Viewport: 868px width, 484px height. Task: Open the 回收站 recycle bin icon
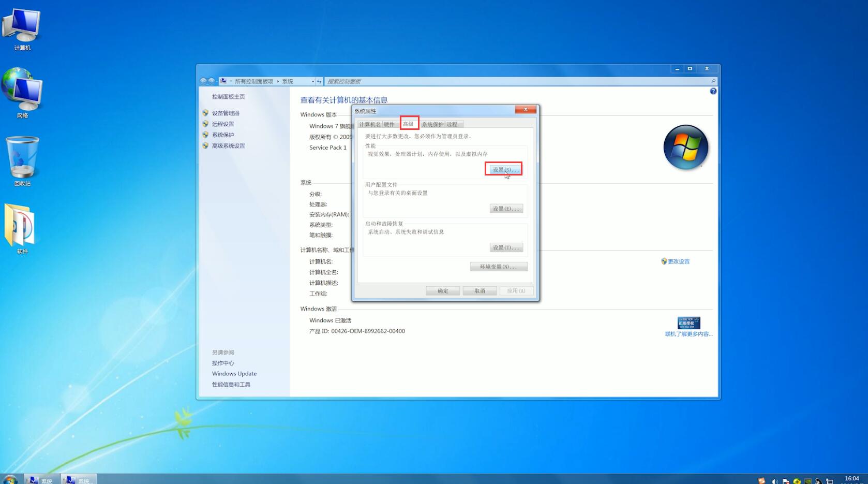click(22, 161)
